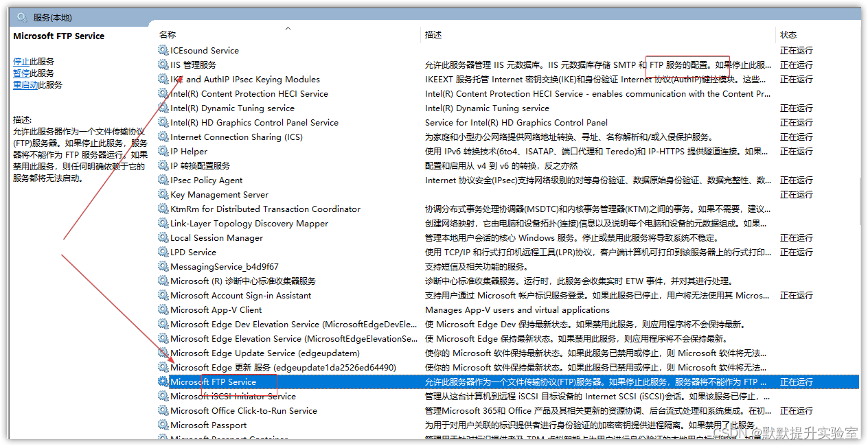Screen dimensions: 868x446
Task: Click the LPD Service gear icon
Action: point(163,252)
